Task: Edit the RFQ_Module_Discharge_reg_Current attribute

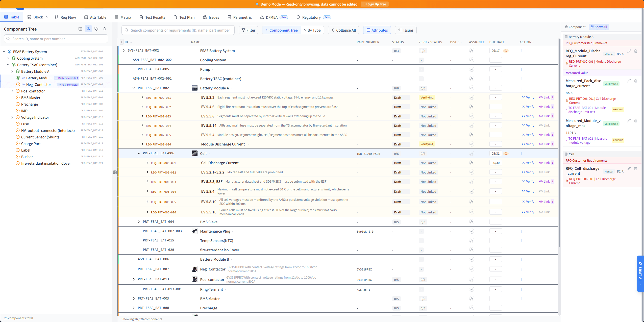Action: [629, 51]
